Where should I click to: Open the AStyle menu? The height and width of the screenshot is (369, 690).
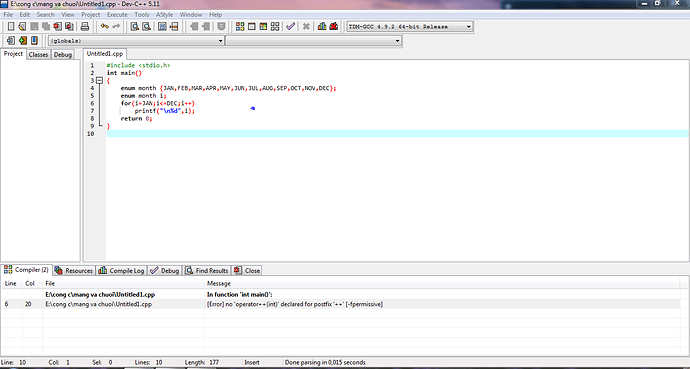pyautogui.click(x=164, y=15)
